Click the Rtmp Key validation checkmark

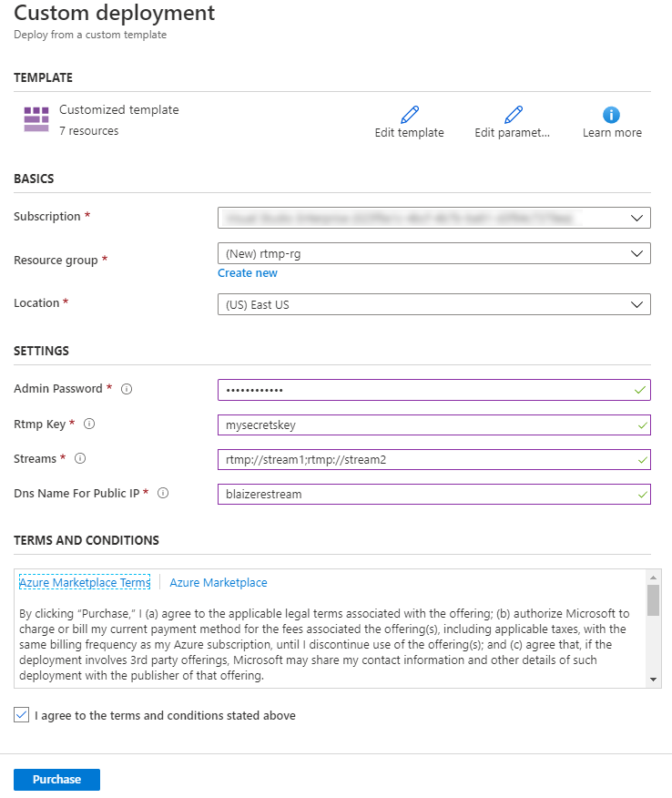point(643,425)
